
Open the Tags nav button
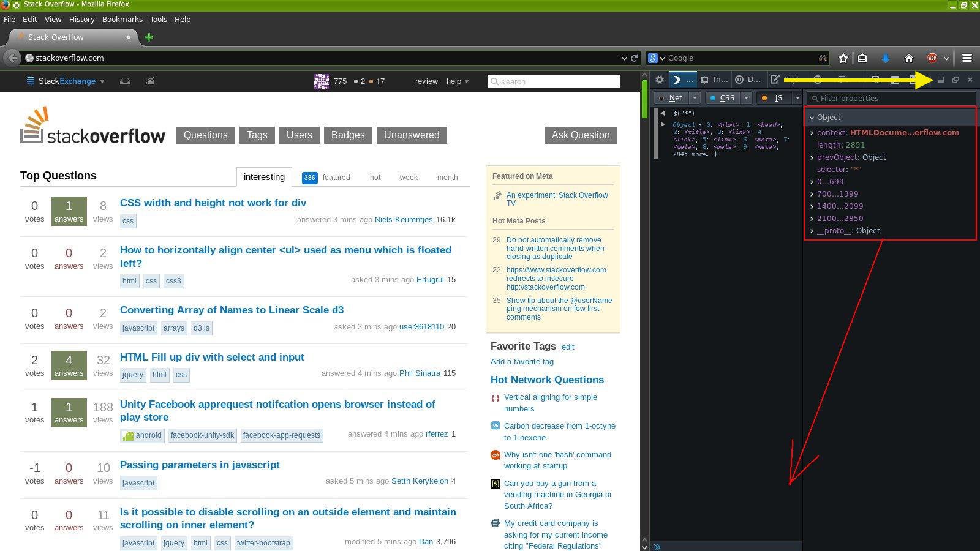[257, 135]
